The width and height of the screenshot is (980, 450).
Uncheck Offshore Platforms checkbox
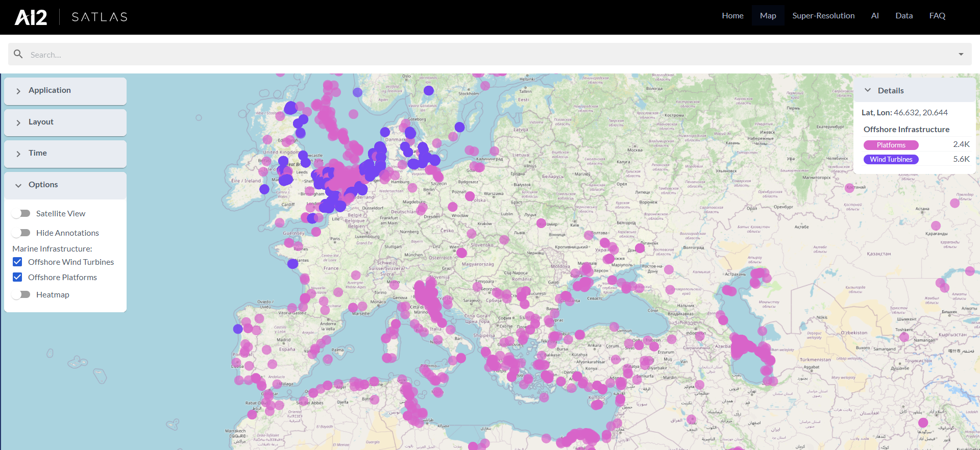tap(18, 277)
